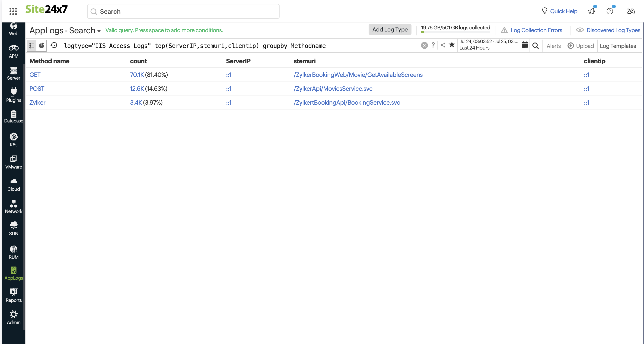Switch results to pie chart view
This screenshot has height=344, width=644.
click(41, 45)
